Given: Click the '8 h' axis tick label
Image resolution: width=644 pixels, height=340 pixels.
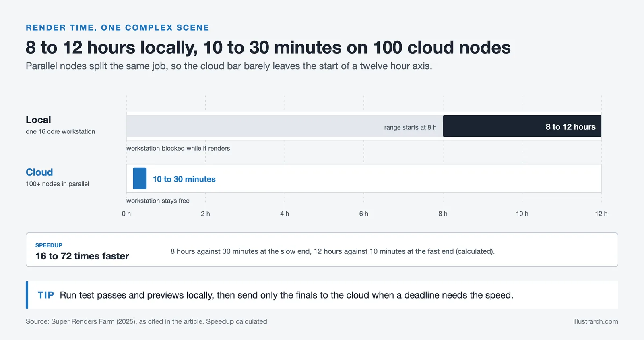Looking at the screenshot, I should coord(443,214).
